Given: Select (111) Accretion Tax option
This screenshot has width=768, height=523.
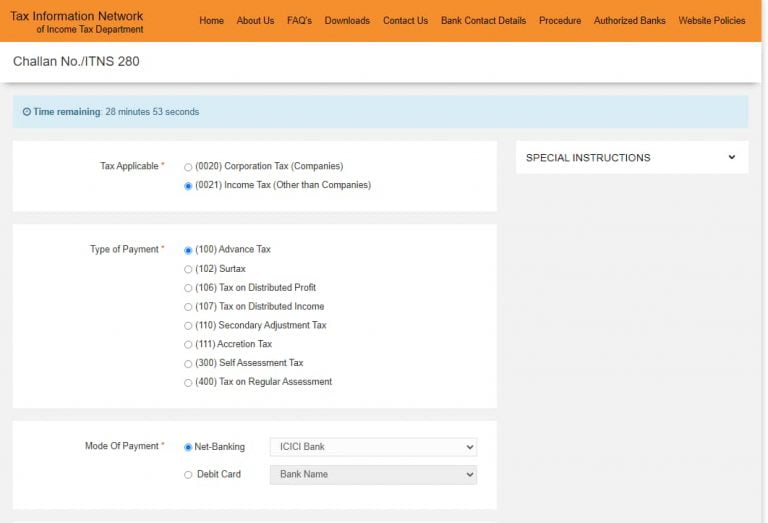Looking at the screenshot, I should coord(188,345).
